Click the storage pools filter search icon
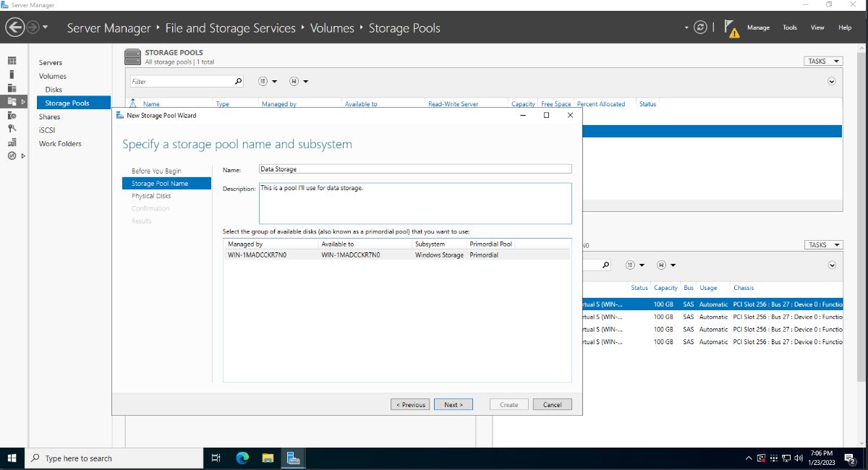 click(238, 81)
